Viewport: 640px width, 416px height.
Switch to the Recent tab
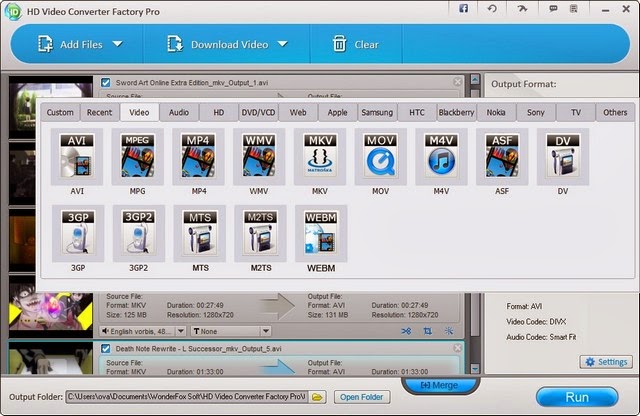99,112
